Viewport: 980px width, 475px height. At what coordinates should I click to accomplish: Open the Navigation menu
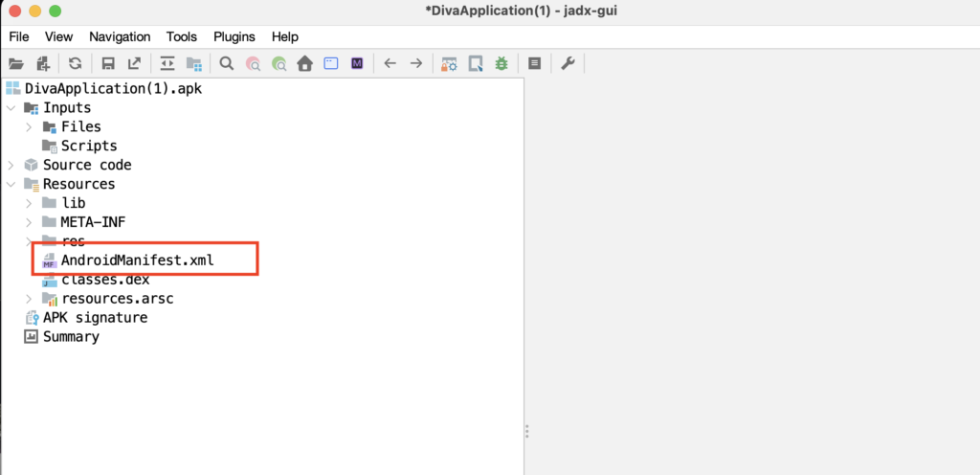(x=120, y=37)
